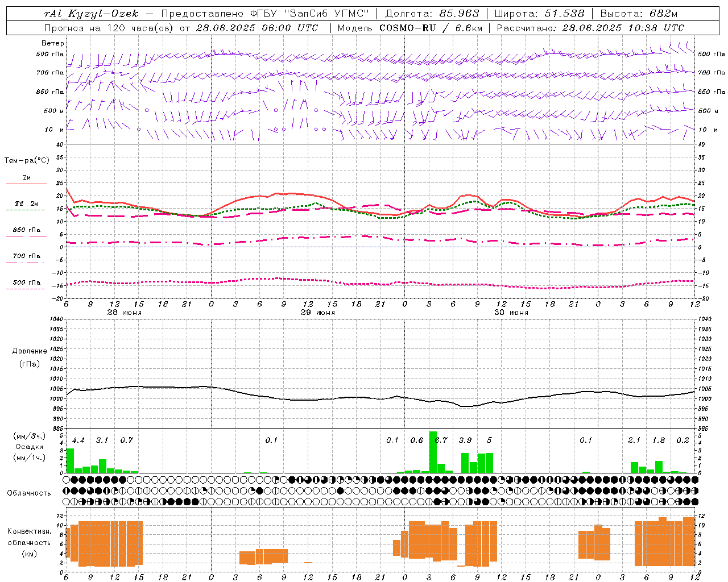The height and width of the screenshot is (582, 728).
Task: Click the 'Конвективн.' convective cloud label
Action: point(30,531)
